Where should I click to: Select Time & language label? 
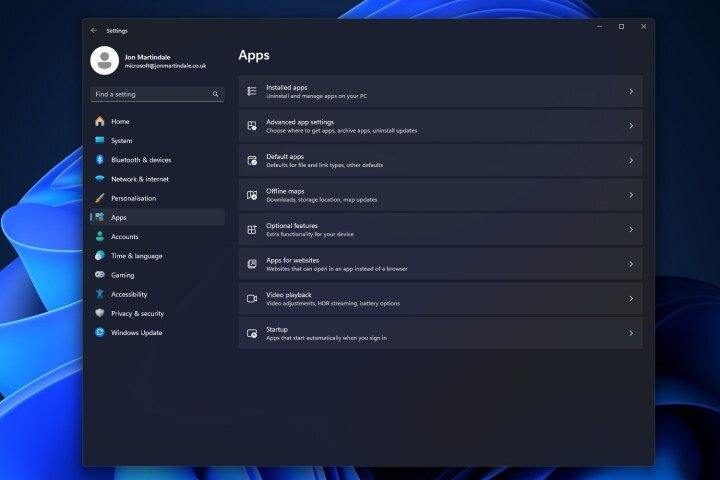coord(136,256)
